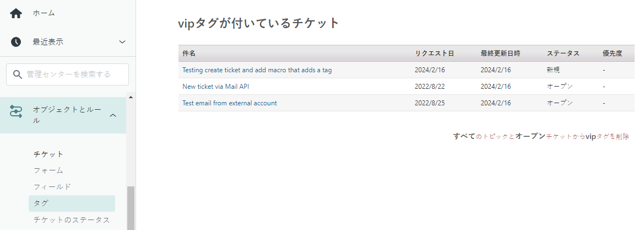Open the 'Testing create ticket and add macro' ticket
The image size is (644, 230).
click(257, 70)
